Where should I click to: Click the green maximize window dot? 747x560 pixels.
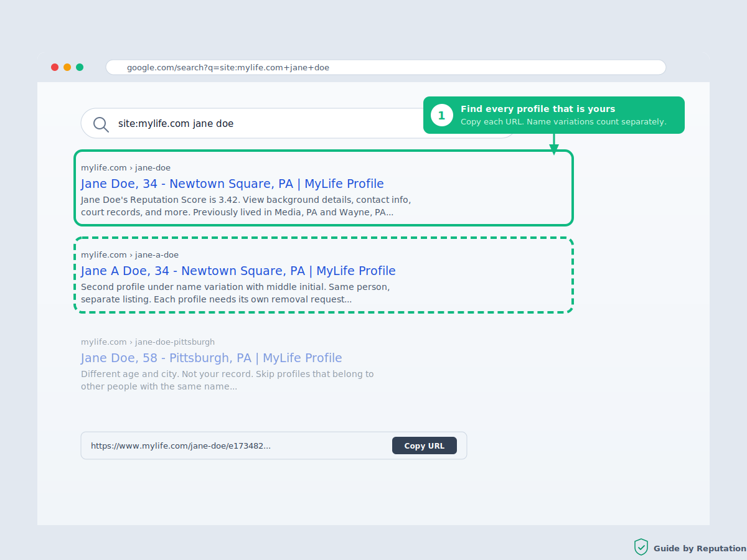coord(80,67)
